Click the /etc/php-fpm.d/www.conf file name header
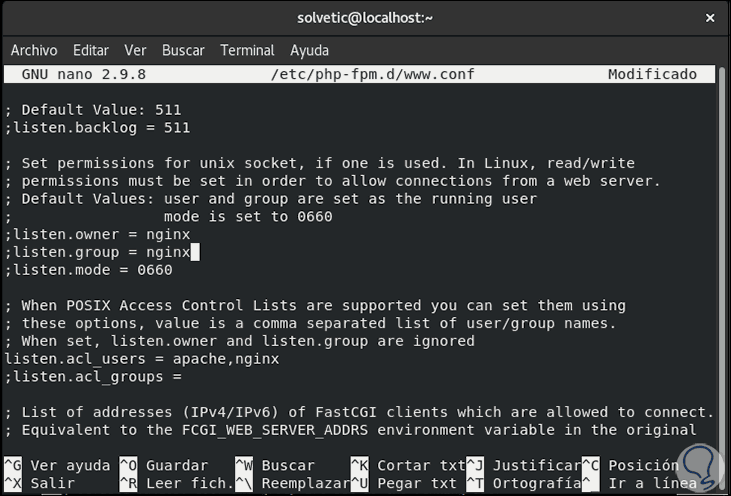Screen dimensions: 731x496 pos(372,74)
